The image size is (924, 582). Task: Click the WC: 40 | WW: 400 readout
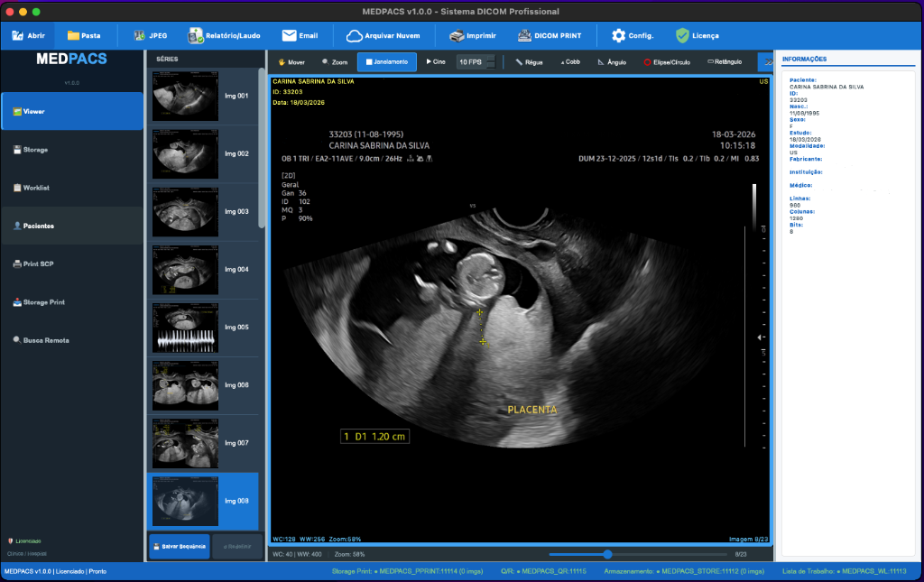pos(297,554)
